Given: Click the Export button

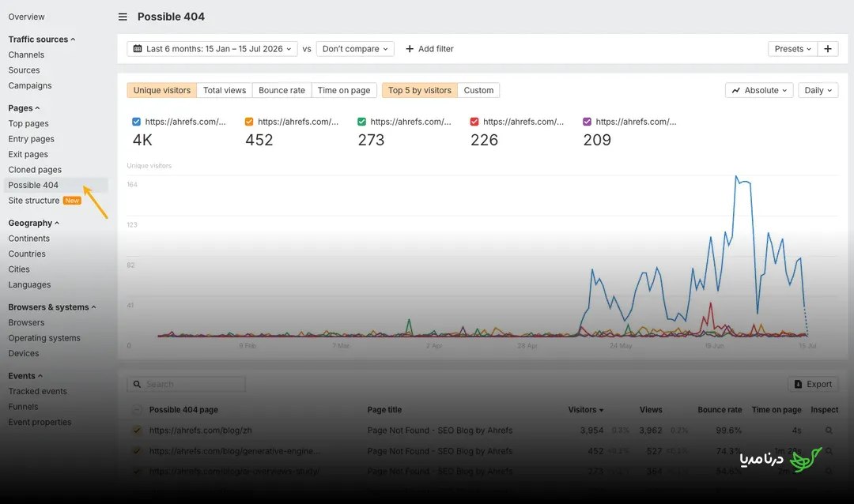Looking at the screenshot, I should [x=813, y=384].
